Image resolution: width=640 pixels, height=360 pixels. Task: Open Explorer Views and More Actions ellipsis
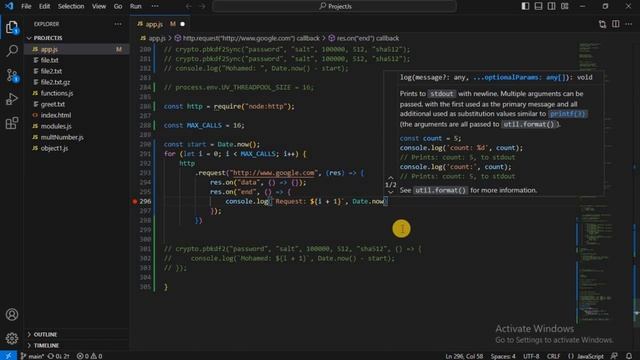(x=118, y=24)
